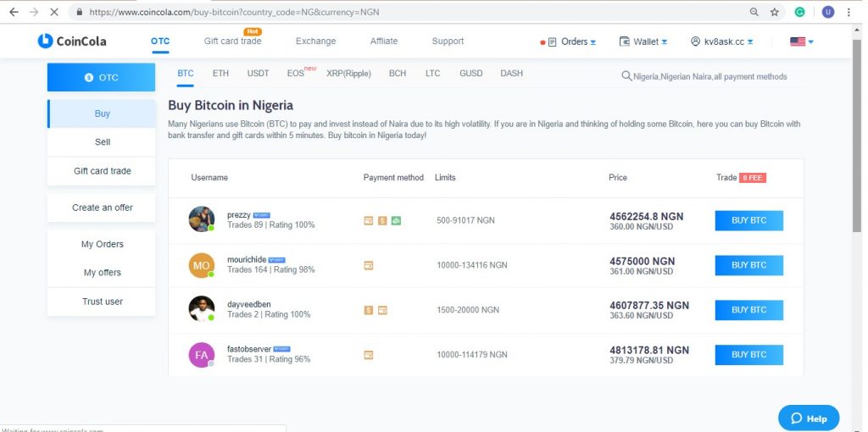Screen dimensions: 868x432
Task: Click fastobserver's FA avatar
Action: (x=202, y=355)
